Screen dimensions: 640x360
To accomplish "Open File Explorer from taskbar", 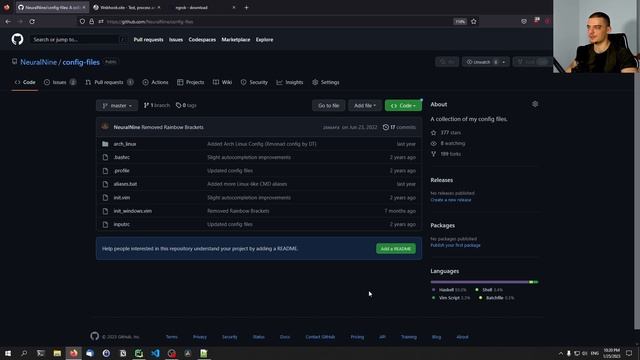I will [x=57, y=353].
